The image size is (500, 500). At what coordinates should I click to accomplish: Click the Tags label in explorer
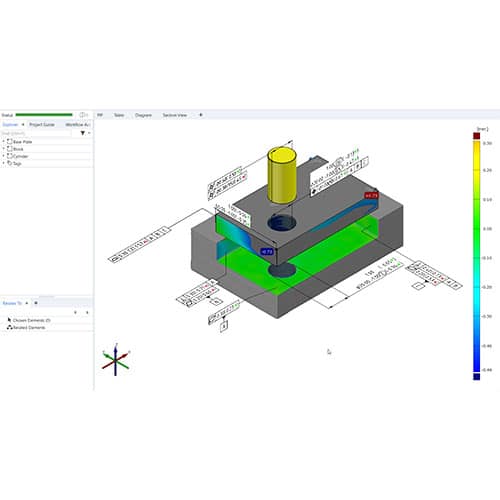pyautogui.click(x=17, y=164)
